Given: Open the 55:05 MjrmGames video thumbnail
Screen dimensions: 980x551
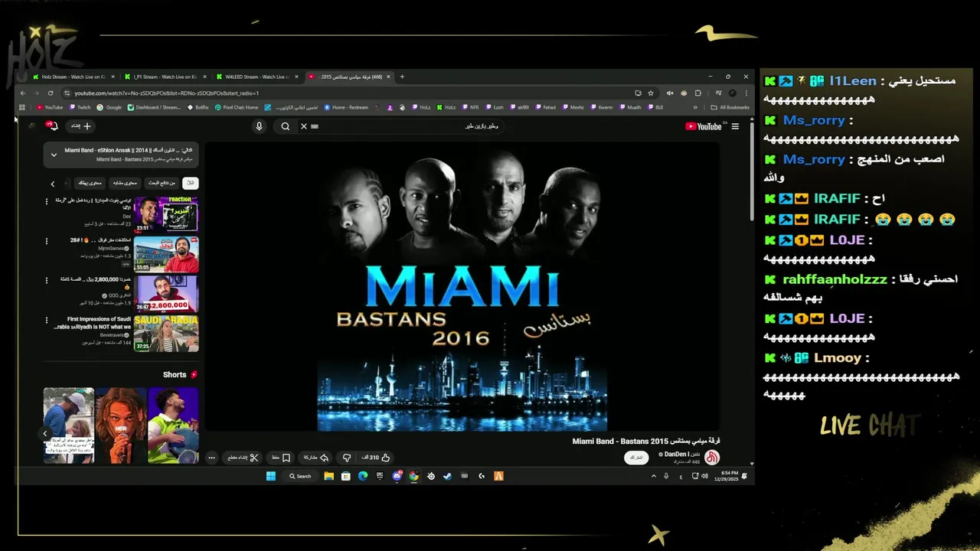Looking at the screenshot, I should pyautogui.click(x=166, y=254).
